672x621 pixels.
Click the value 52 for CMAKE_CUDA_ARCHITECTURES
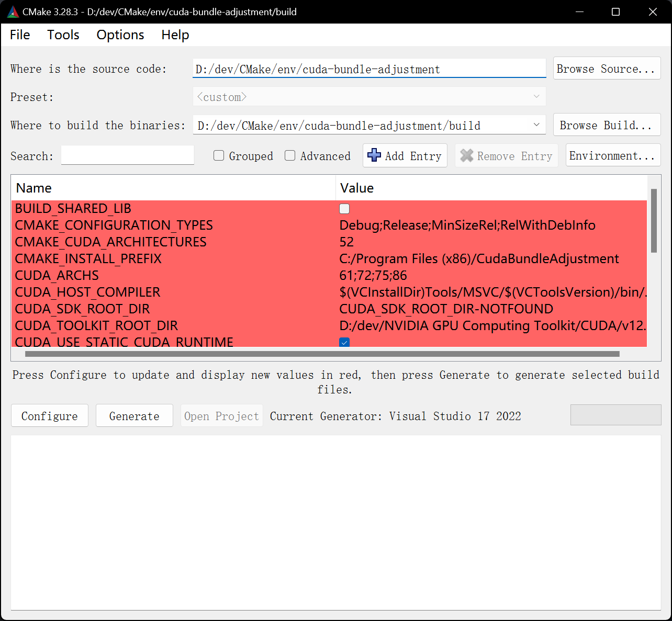346,242
